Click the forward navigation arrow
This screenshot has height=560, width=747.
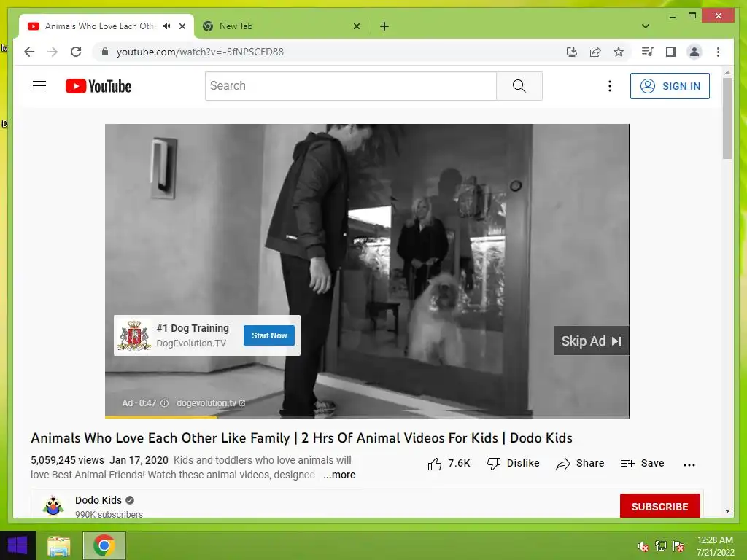53,52
